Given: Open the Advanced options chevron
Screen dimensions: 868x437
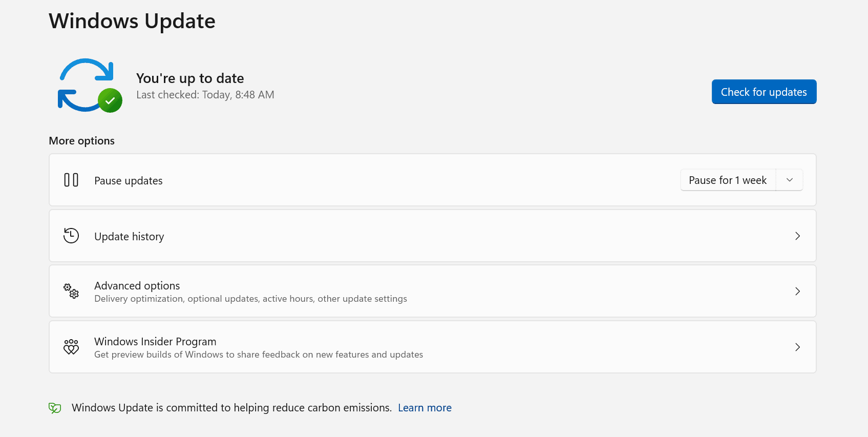Looking at the screenshot, I should [797, 291].
